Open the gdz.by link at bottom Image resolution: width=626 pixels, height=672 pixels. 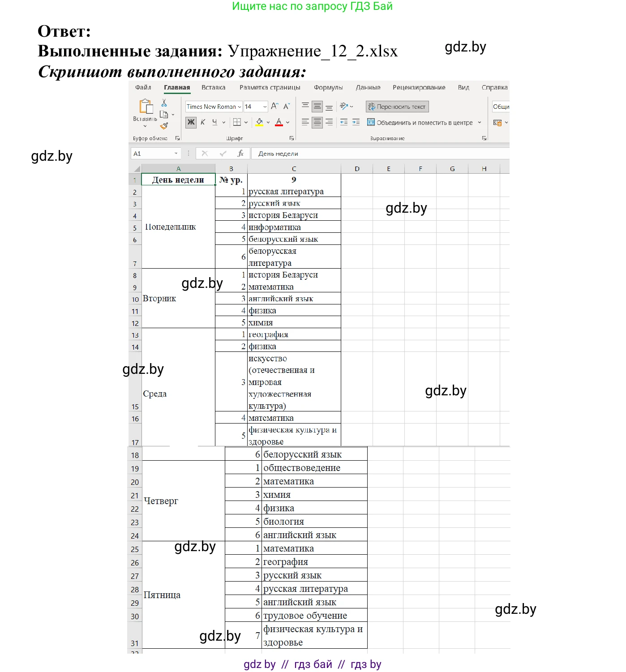(x=260, y=664)
